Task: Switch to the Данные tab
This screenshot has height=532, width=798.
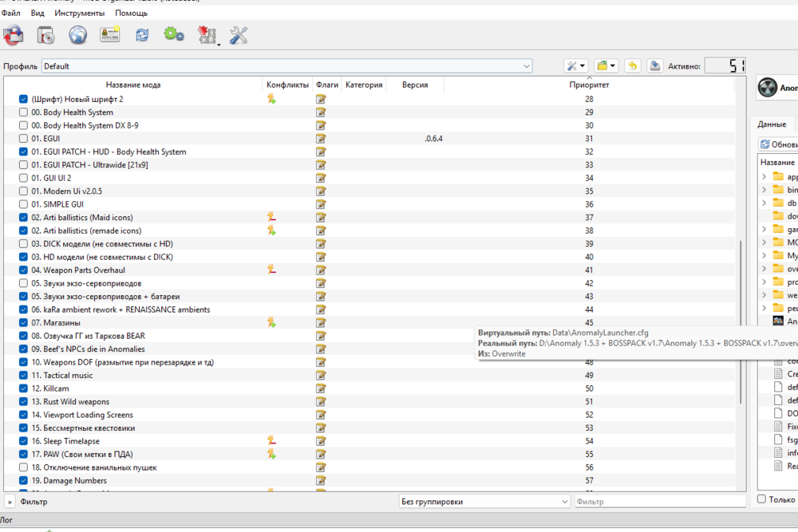Action: [x=772, y=124]
